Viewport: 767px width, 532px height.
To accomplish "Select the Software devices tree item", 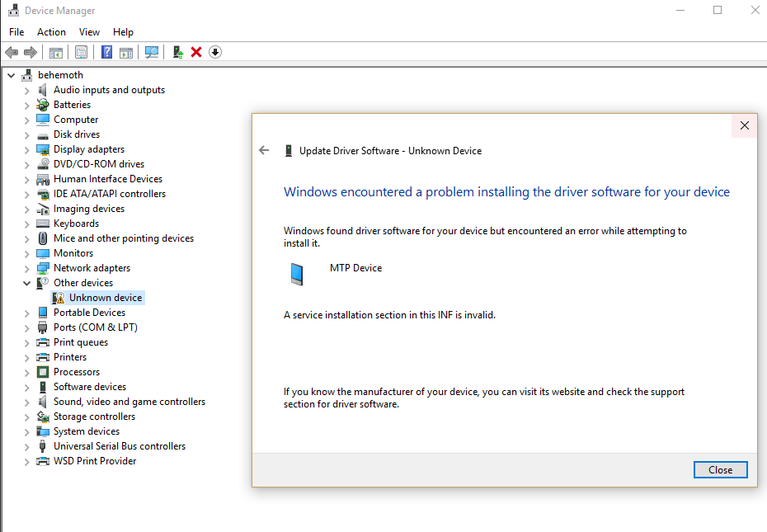I will [x=90, y=387].
